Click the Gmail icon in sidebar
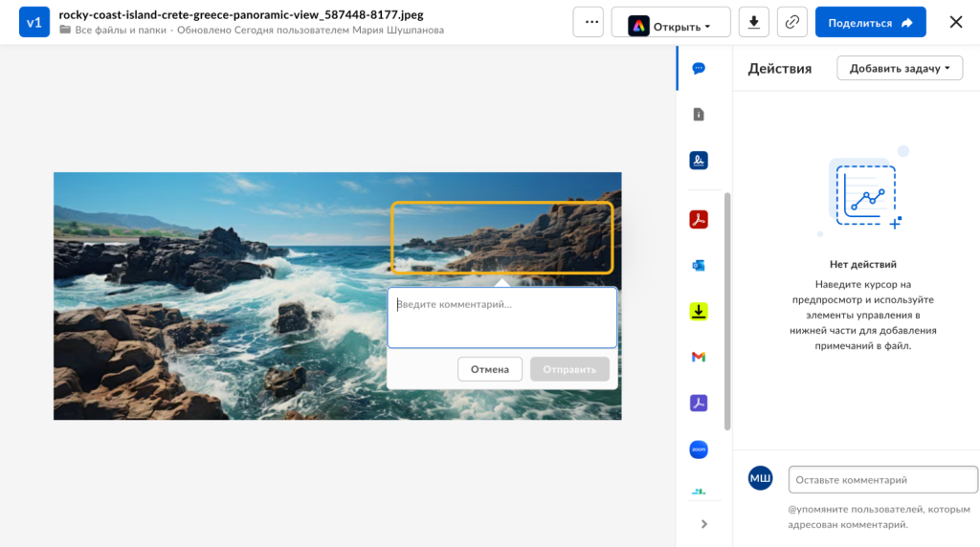Screen dimensions: 980x547 (x=699, y=357)
